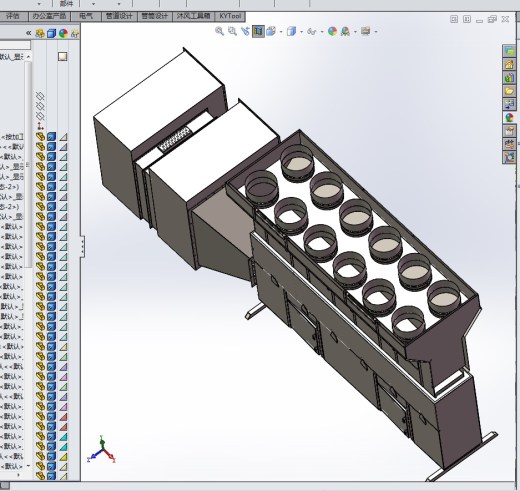Click the top-level appearance swatch in display pane
The height and width of the screenshot is (491, 520).
[62, 56]
